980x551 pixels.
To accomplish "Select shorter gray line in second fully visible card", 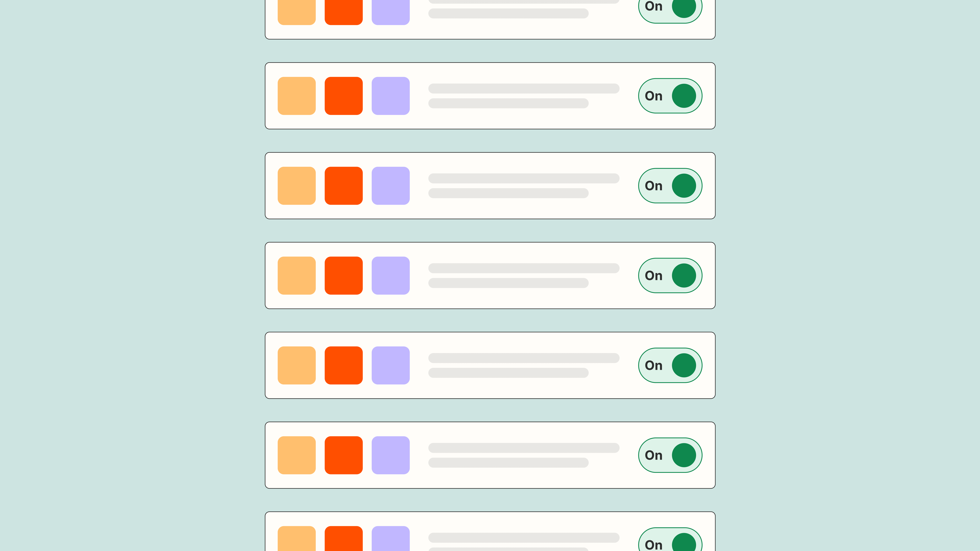I will click(x=508, y=193).
